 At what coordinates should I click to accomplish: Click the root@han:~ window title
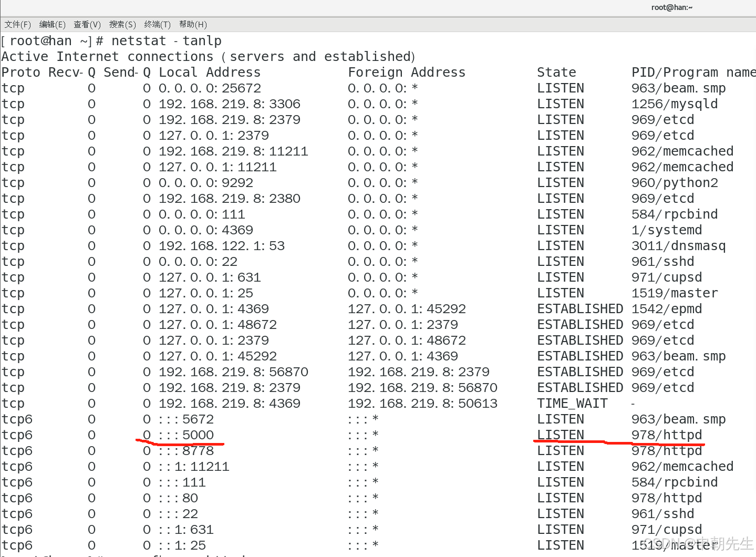coord(671,7)
